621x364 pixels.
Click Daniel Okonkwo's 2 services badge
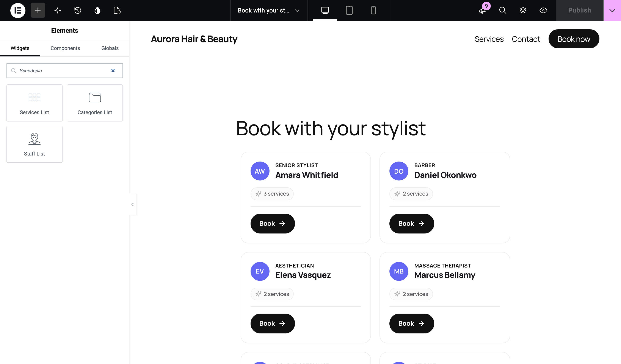tap(411, 194)
